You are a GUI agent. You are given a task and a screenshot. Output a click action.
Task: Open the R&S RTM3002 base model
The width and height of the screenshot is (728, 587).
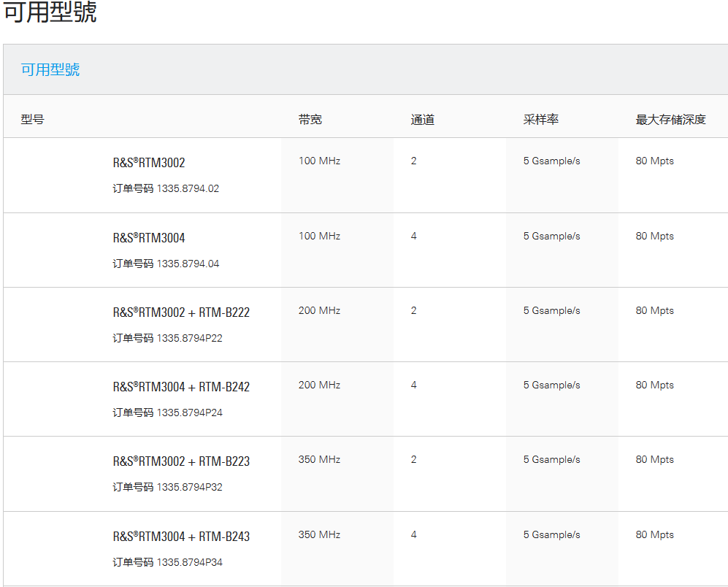coord(149,163)
